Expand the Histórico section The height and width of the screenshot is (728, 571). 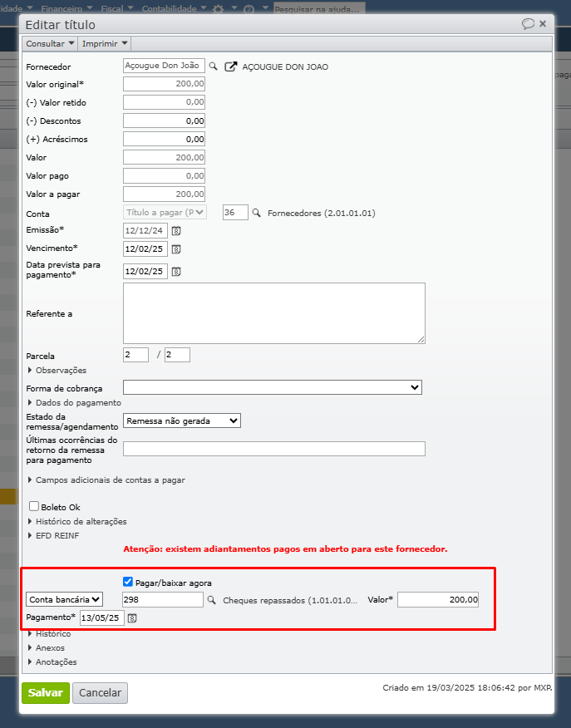[x=49, y=634]
